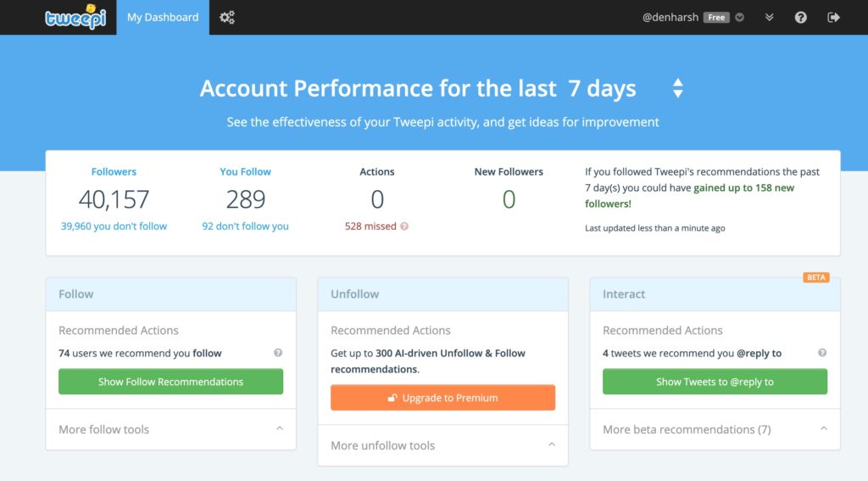This screenshot has width=868, height=481.
Task: Click the Actions value 0
Action: point(377,199)
